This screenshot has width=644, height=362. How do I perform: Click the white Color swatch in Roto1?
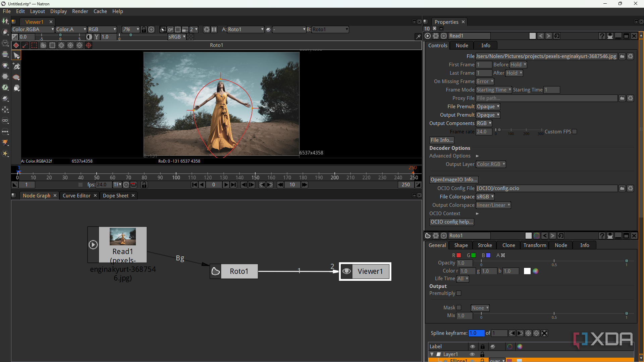[x=527, y=271]
